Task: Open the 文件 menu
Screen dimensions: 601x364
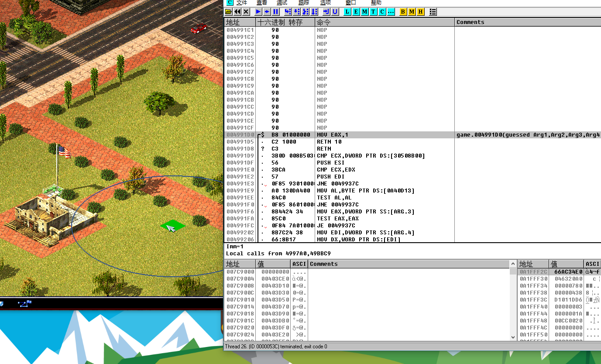Action: pos(242,3)
